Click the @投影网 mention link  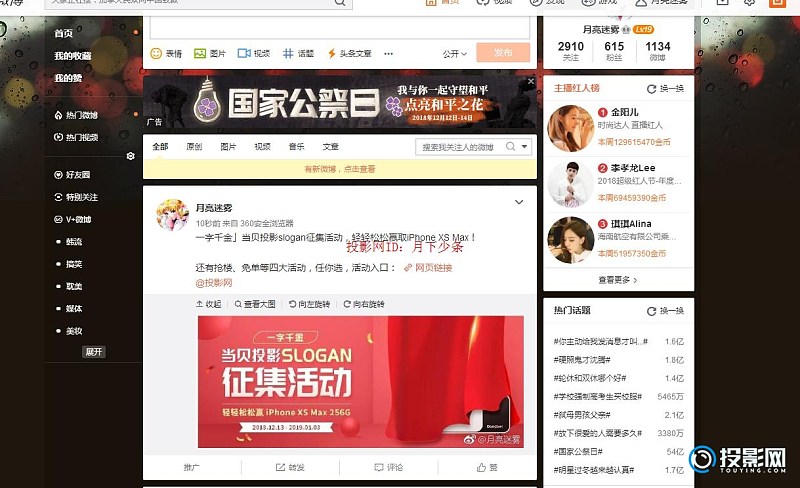point(214,283)
